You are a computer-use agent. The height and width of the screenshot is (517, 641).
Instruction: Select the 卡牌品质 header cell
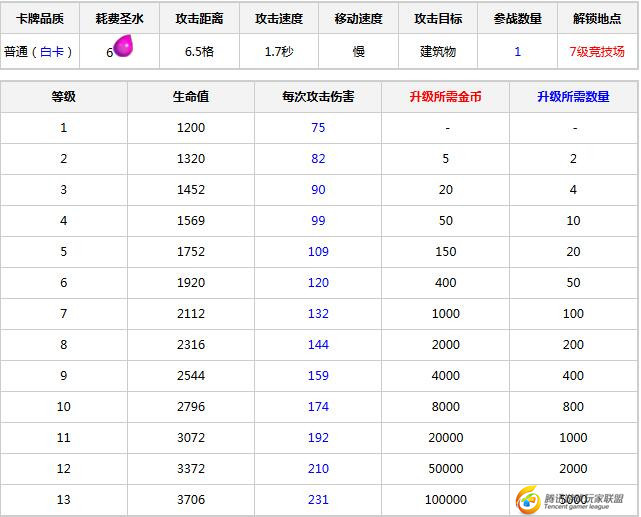(40, 19)
